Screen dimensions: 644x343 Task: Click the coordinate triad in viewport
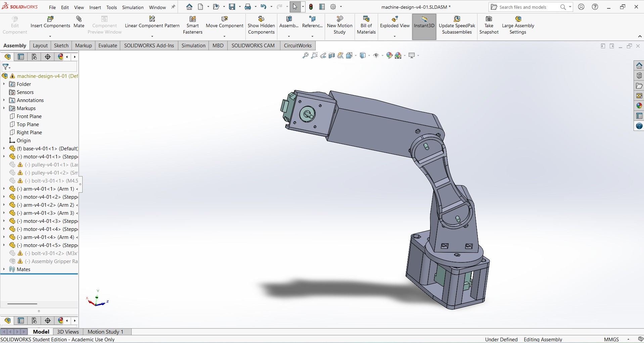97,298
